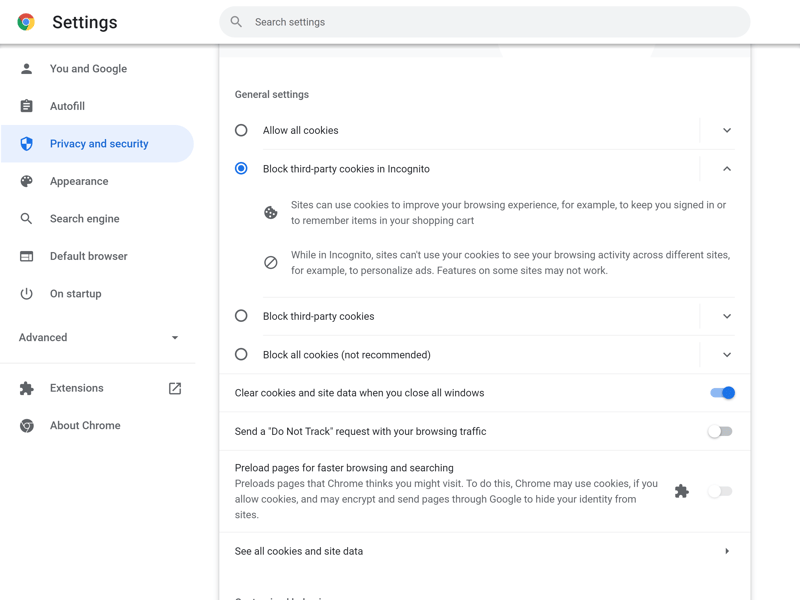Click the Search settings input field
Image resolution: width=800 pixels, height=600 pixels.
pyautogui.click(x=490, y=22)
